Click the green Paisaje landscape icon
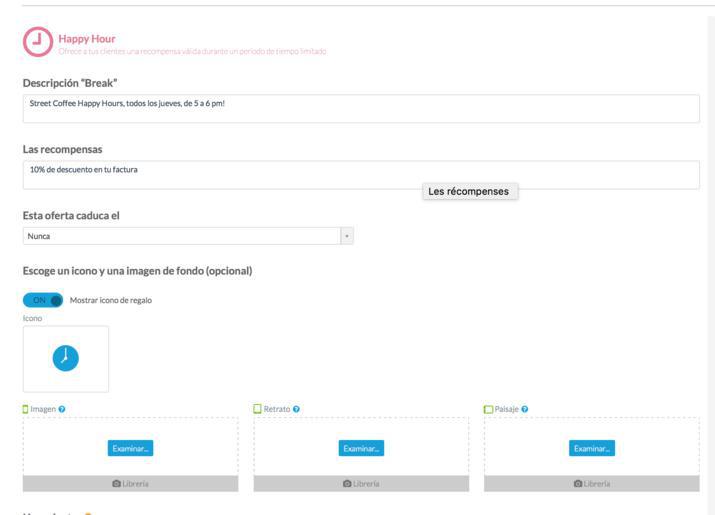This screenshot has height=515, width=715. tap(488, 409)
